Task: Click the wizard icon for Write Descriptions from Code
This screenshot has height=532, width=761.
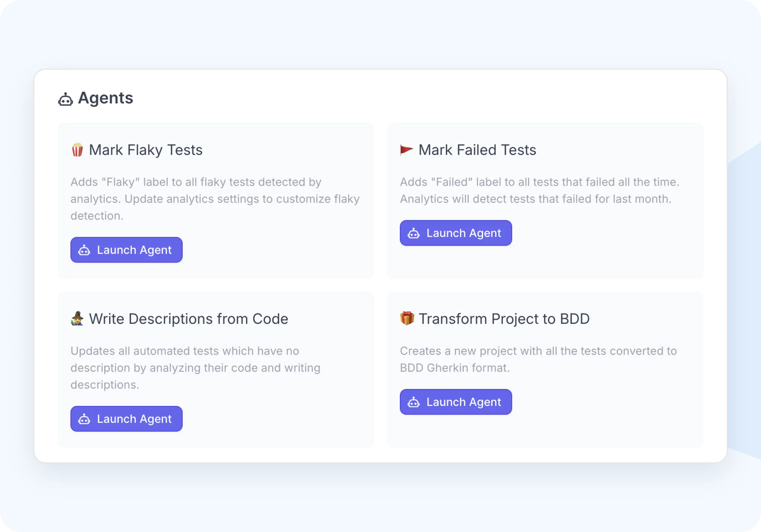Action: coord(77,319)
